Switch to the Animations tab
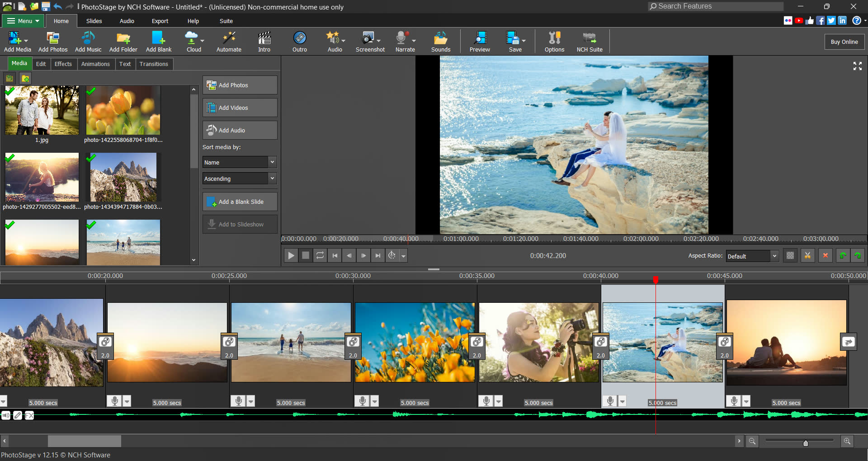 (x=95, y=64)
